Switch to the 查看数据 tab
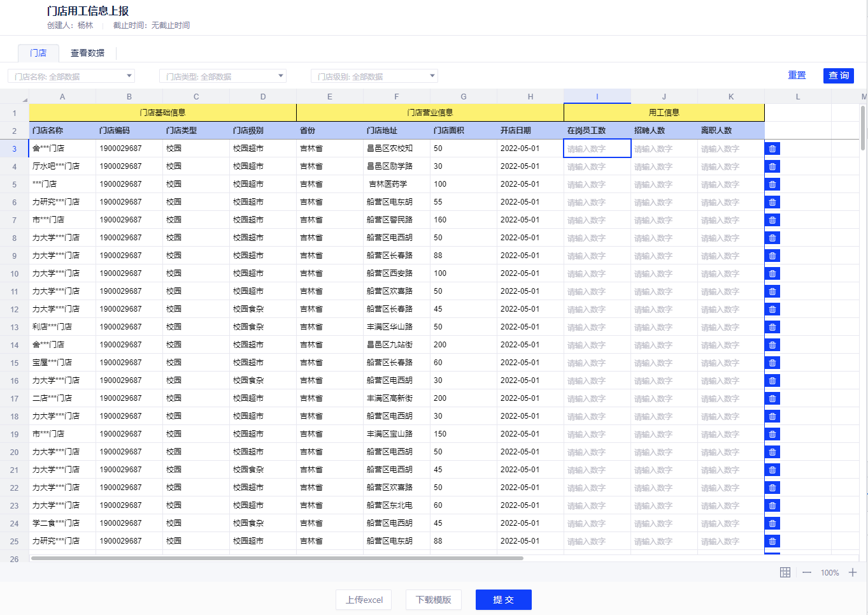868x615 pixels. point(87,53)
